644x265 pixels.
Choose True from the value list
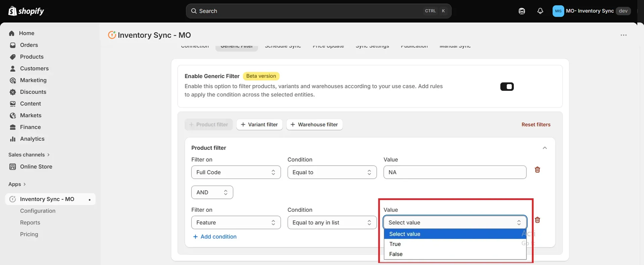[455, 244]
